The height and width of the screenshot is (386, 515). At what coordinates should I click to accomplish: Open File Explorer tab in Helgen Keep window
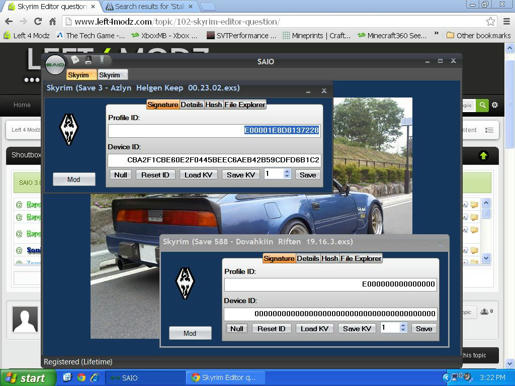245,105
